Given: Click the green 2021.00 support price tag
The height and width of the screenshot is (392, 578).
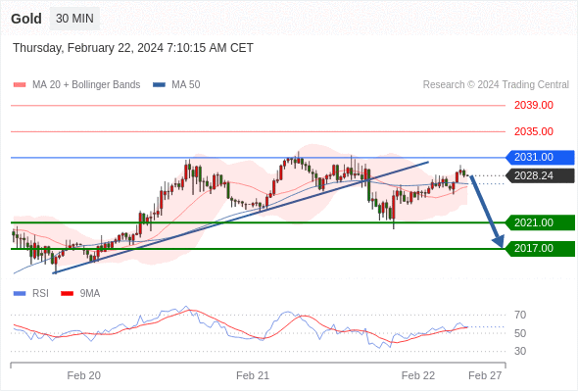Looking at the screenshot, I should pyautogui.click(x=540, y=222).
